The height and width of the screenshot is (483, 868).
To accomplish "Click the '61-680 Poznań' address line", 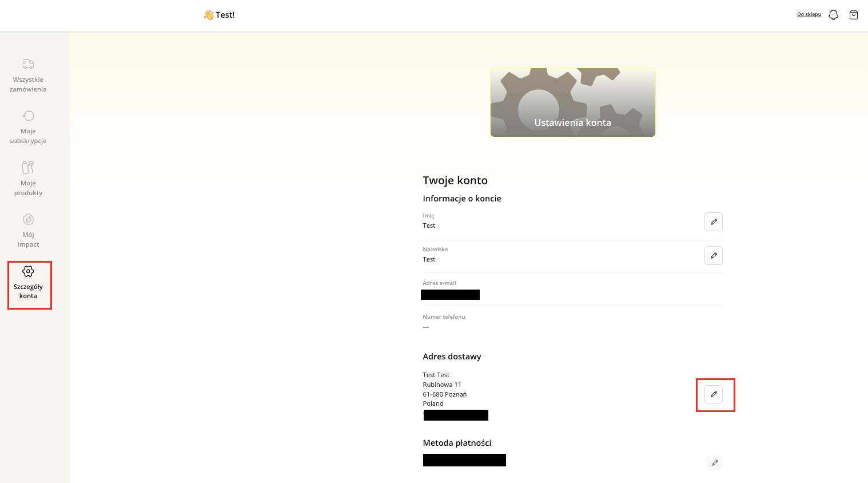I will pyautogui.click(x=445, y=394).
